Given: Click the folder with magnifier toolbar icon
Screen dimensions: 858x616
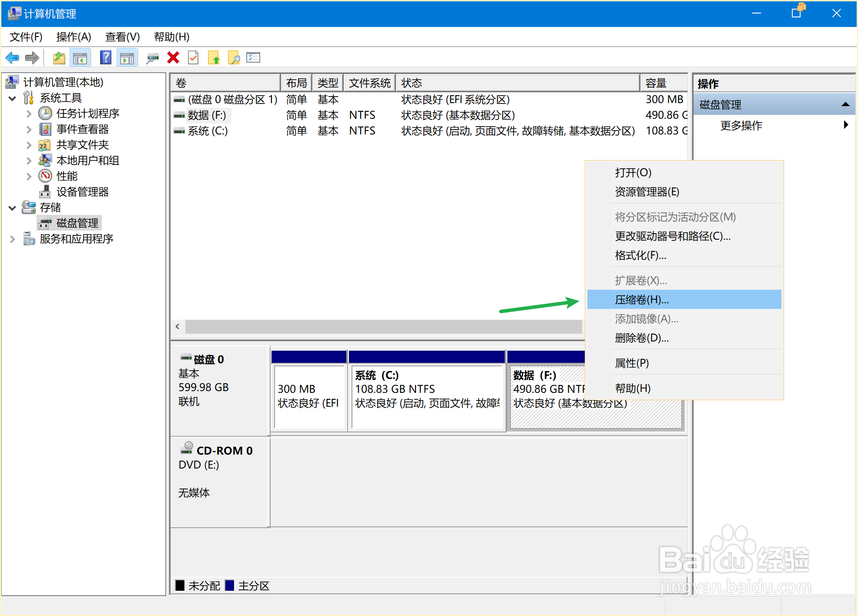Looking at the screenshot, I should [234, 58].
